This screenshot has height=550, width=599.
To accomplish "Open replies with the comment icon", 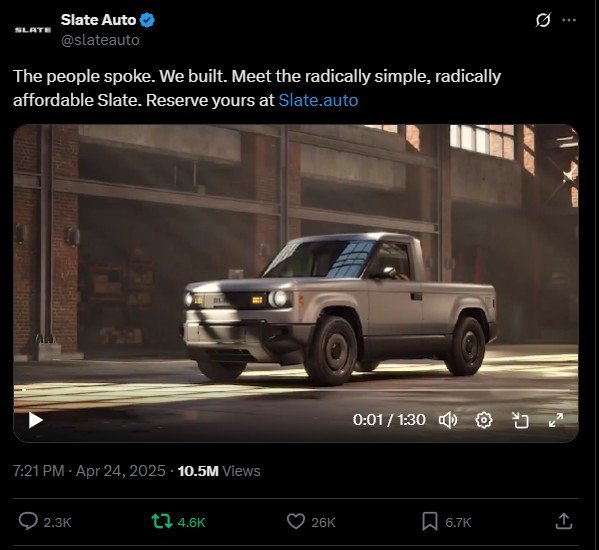I will point(28,521).
